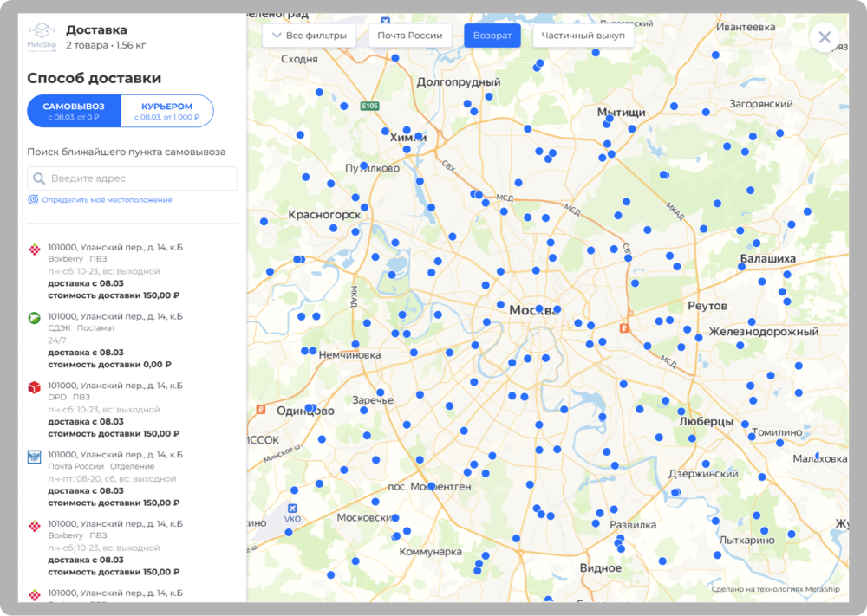Click the Реутов label on map

[x=707, y=306]
